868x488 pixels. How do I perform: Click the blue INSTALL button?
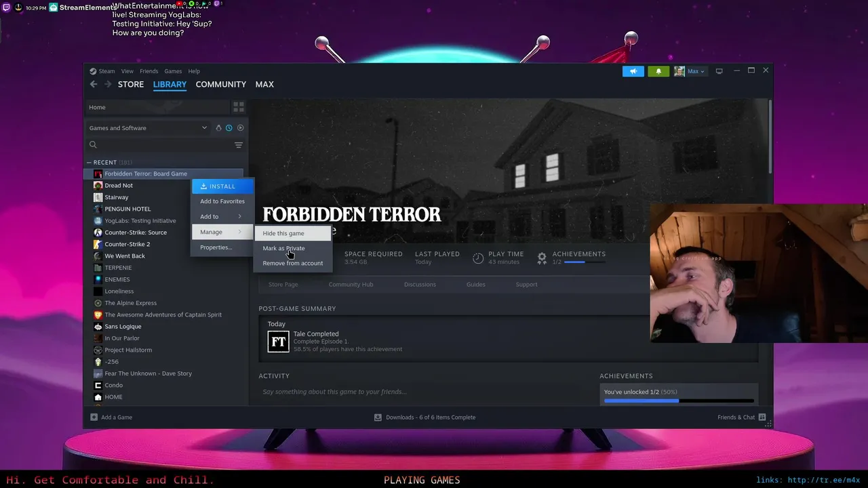coord(222,186)
